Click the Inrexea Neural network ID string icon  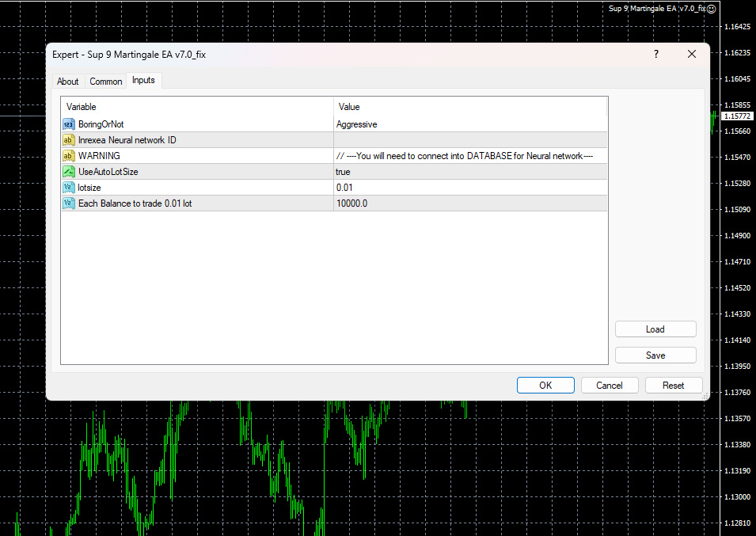pyautogui.click(x=68, y=140)
